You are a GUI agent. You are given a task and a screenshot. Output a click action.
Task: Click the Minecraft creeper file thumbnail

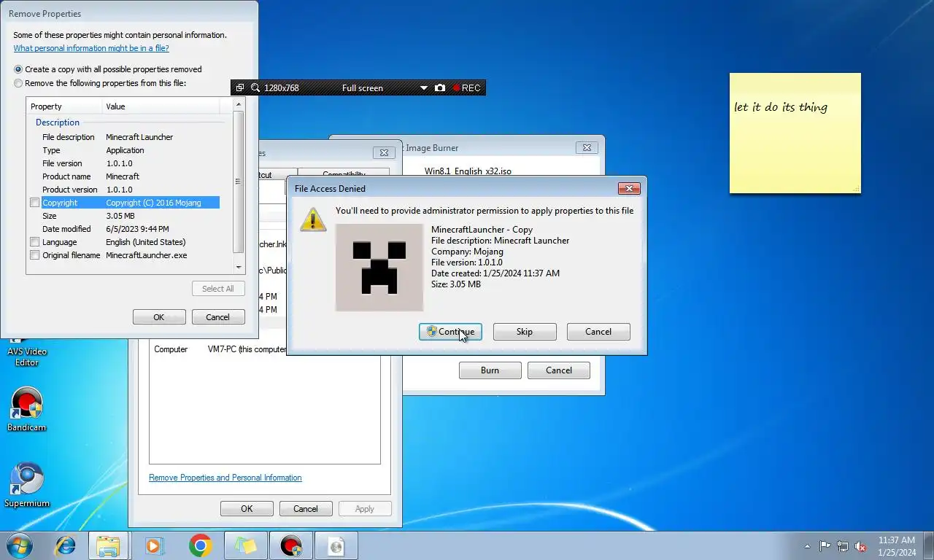pyautogui.click(x=379, y=268)
